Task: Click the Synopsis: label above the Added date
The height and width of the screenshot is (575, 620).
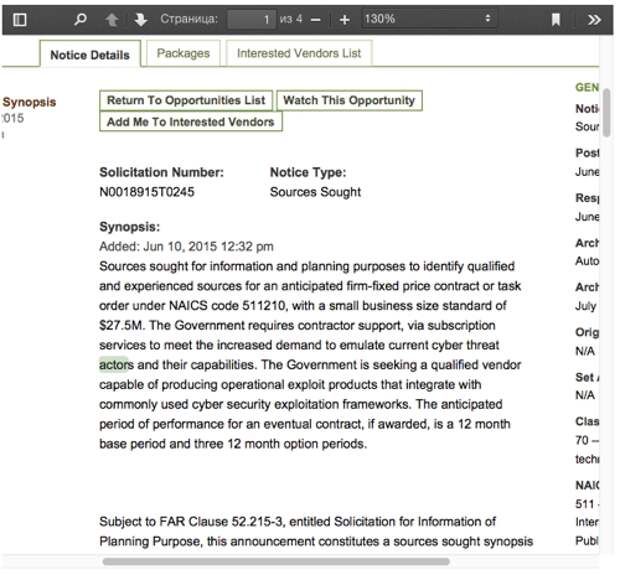Action: (130, 227)
